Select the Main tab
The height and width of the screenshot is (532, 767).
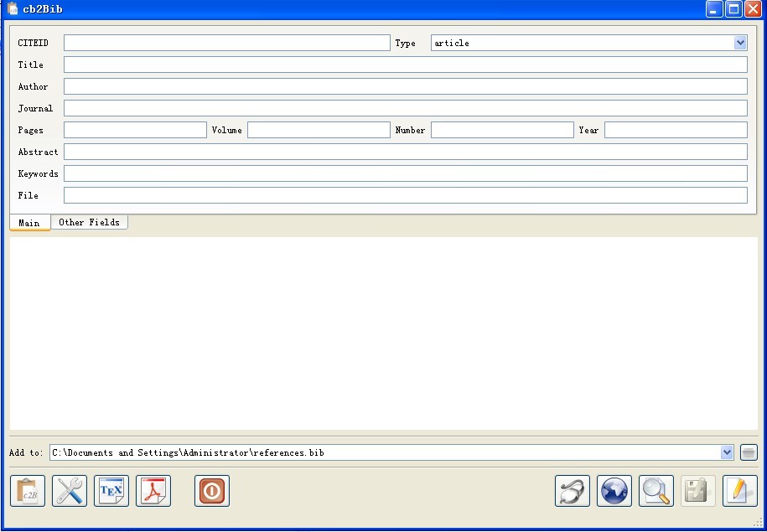tap(29, 223)
